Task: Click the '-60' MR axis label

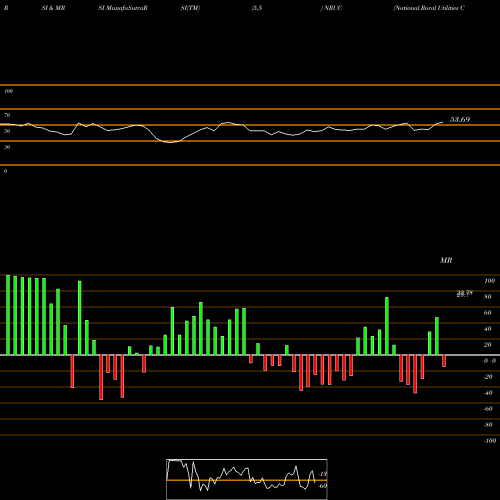Action: tap(488, 409)
